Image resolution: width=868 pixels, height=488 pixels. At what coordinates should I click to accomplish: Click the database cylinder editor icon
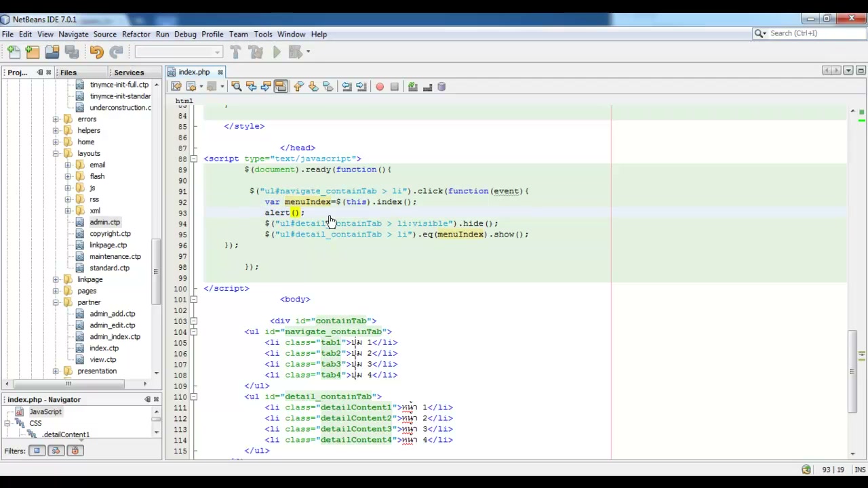(441, 87)
